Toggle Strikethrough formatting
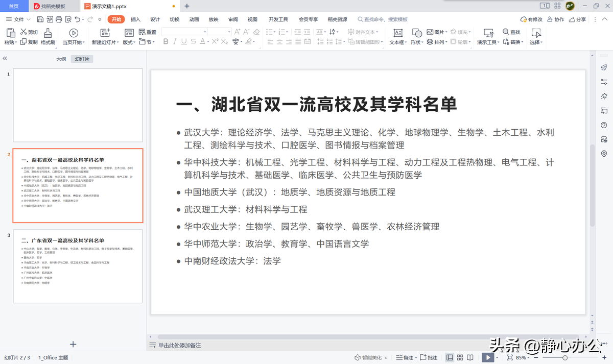The width and height of the screenshot is (613, 364). pos(194,41)
